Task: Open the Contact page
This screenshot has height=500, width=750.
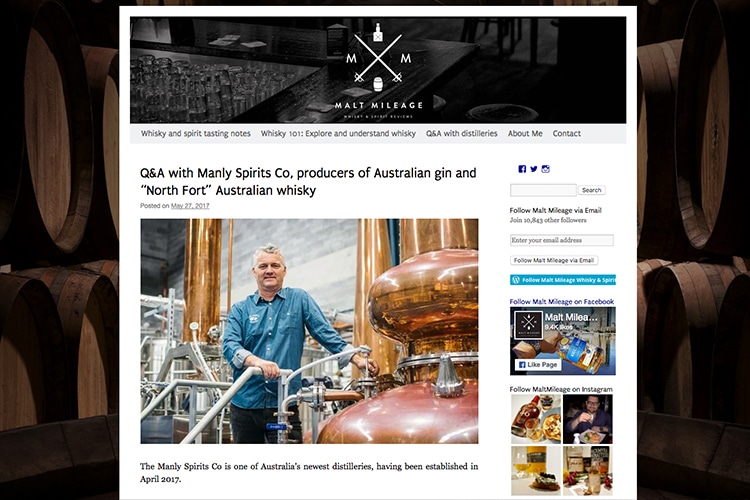Action: point(567,133)
